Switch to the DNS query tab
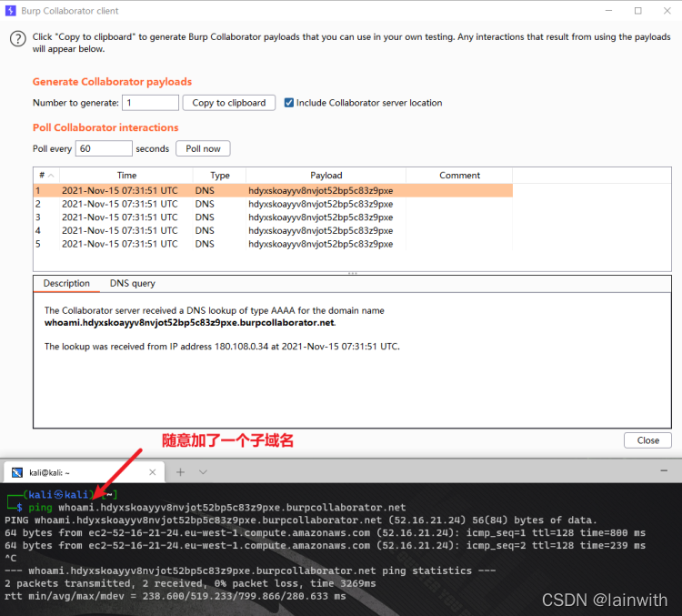 point(132,283)
